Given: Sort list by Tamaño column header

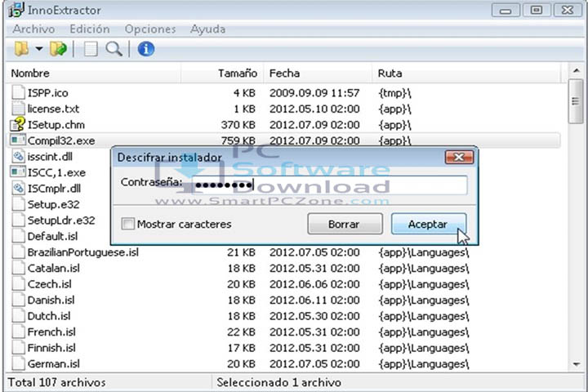Looking at the screenshot, I should coord(223,73).
